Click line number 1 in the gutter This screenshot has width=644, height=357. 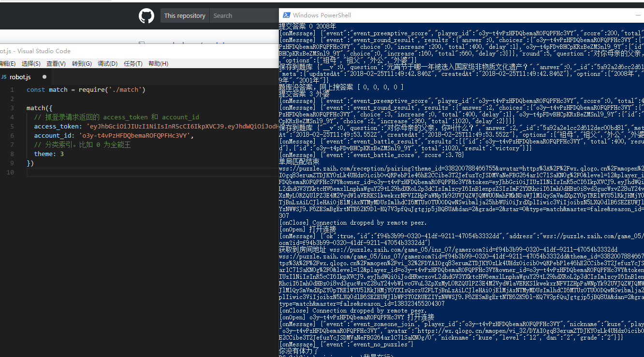(x=12, y=90)
